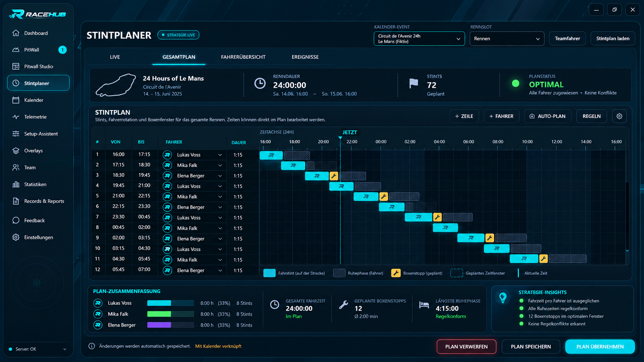The height and width of the screenshot is (362, 644).
Task: Open driver dropdown for stint 1 Lukas Voss
Action: coord(220,155)
